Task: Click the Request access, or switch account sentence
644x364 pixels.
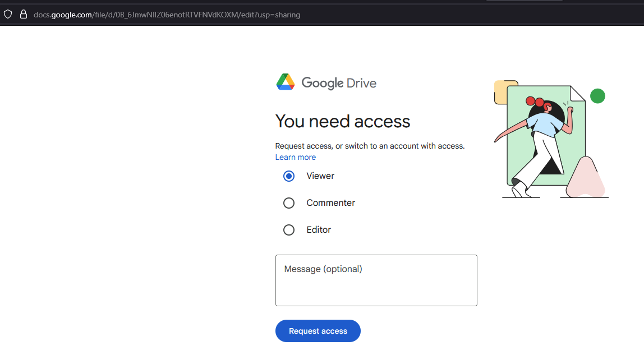Action: pos(370,146)
